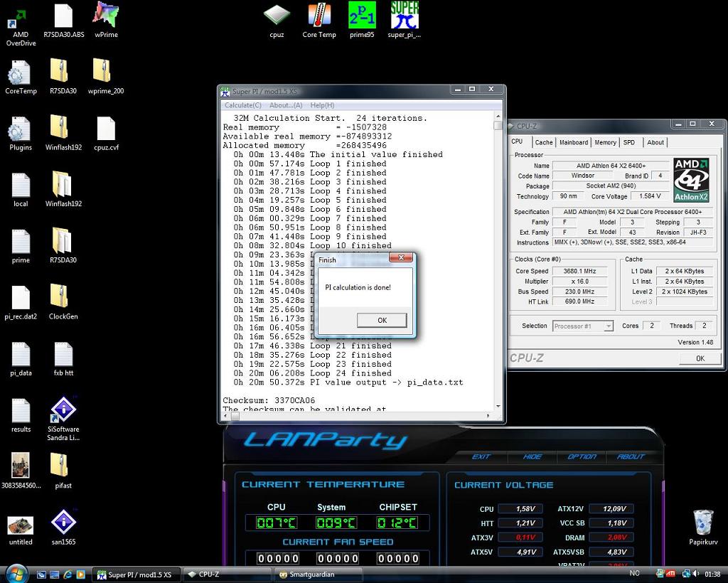Open the volume speaker tray icon
Screen dimensions: 728x583
point(696,574)
